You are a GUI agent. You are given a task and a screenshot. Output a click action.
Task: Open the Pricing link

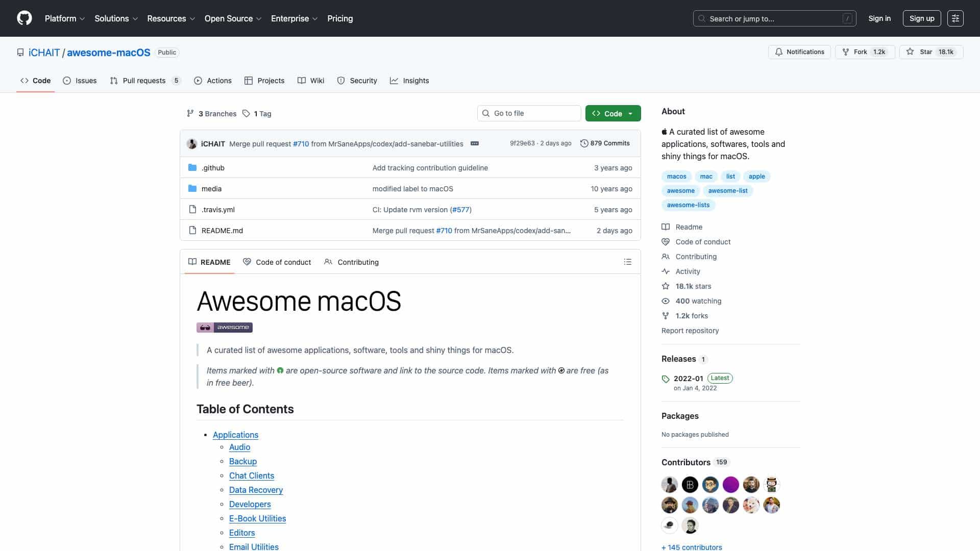(x=340, y=18)
